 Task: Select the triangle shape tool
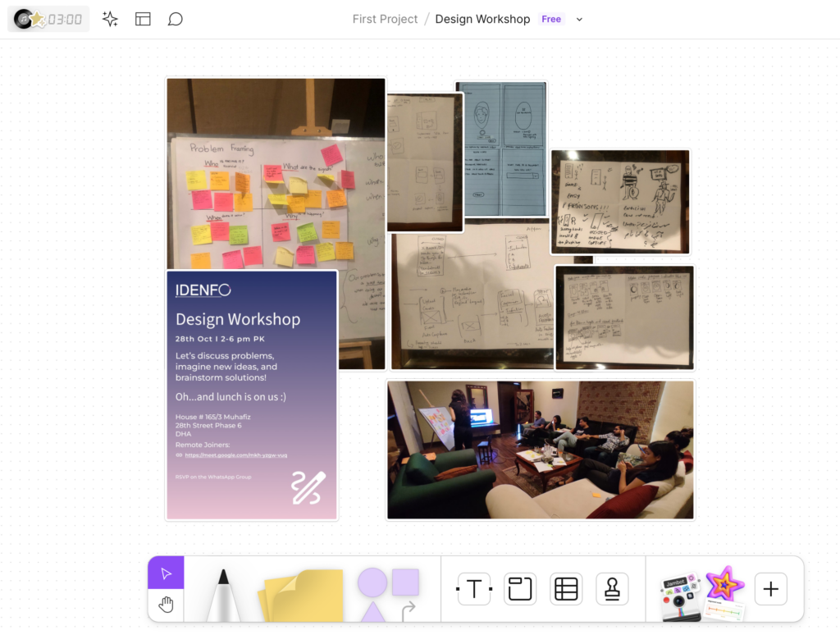(x=373, y=611)
